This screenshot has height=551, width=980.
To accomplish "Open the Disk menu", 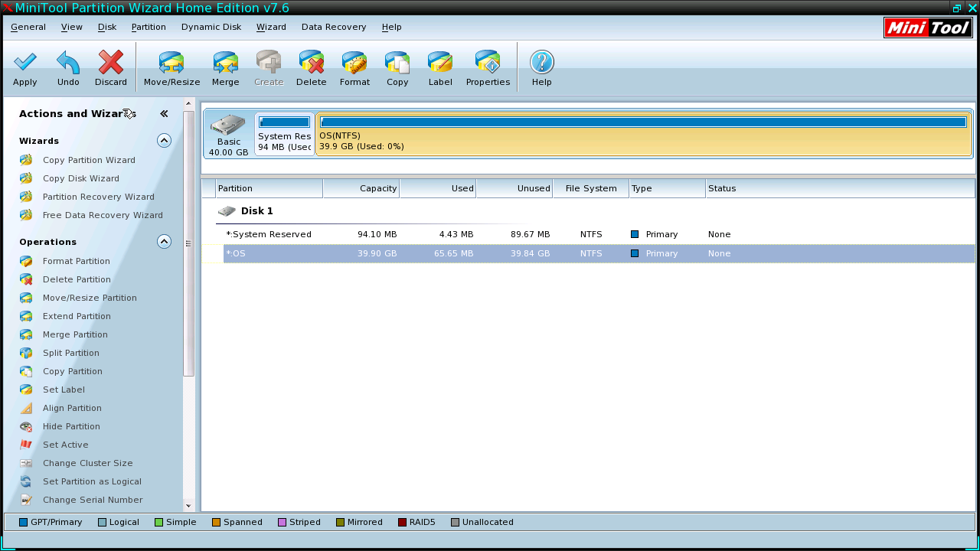I will pyautogui.click(x=107, y=27).
